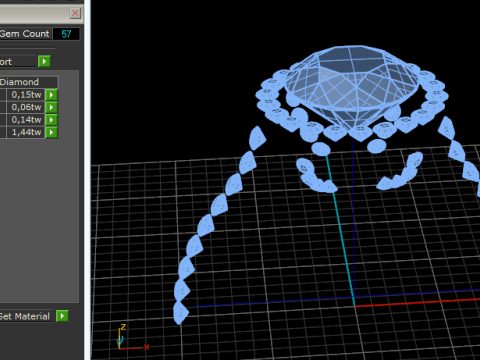Image resolution: width=480 pixels, height=360 pixels.
Task: Click the Set Material green arrow
Action: (x=62, y=316)
